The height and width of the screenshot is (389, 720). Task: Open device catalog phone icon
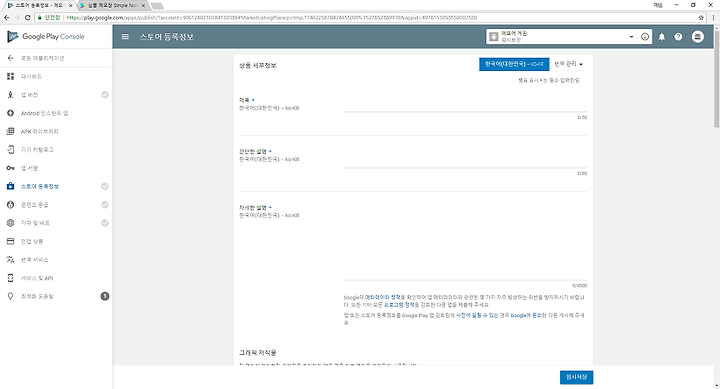11,150
